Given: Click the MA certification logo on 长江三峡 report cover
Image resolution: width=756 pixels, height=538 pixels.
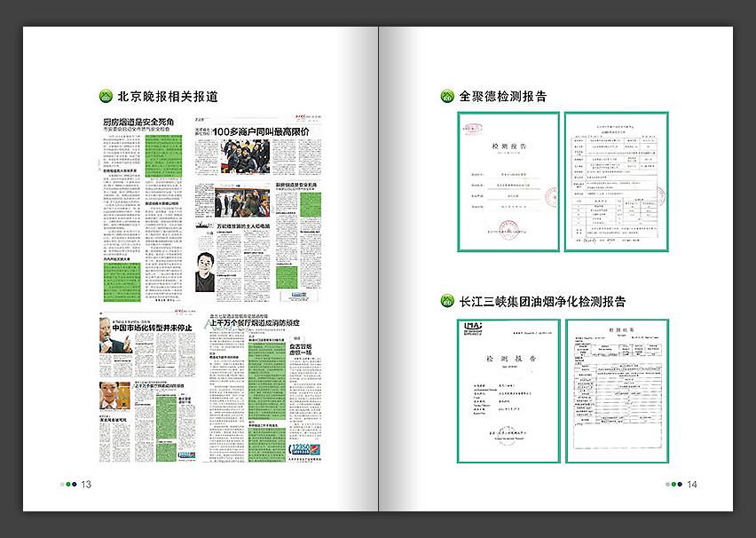Looking at the screenshot, I should [x=472, y=330].
